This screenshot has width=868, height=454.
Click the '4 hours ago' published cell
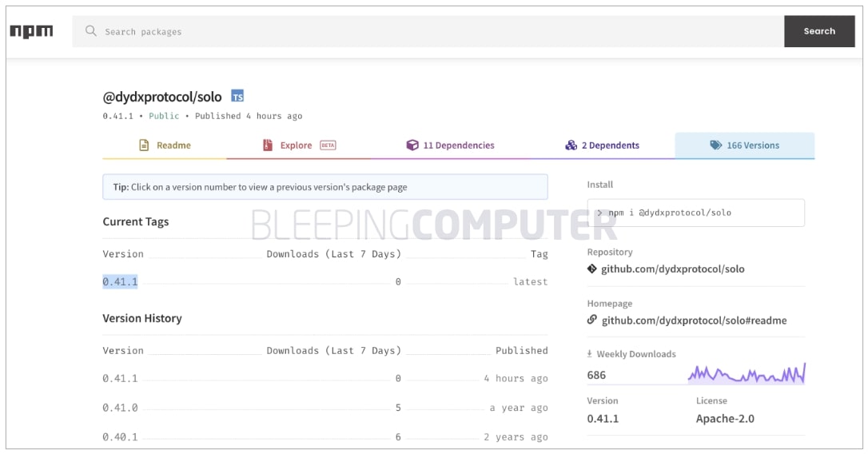click(516, 378)
